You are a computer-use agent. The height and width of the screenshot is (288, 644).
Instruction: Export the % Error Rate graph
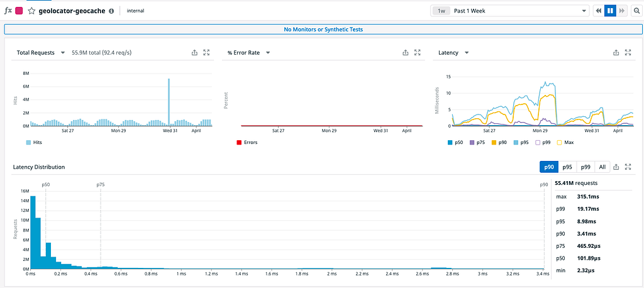tap(406, 53)
